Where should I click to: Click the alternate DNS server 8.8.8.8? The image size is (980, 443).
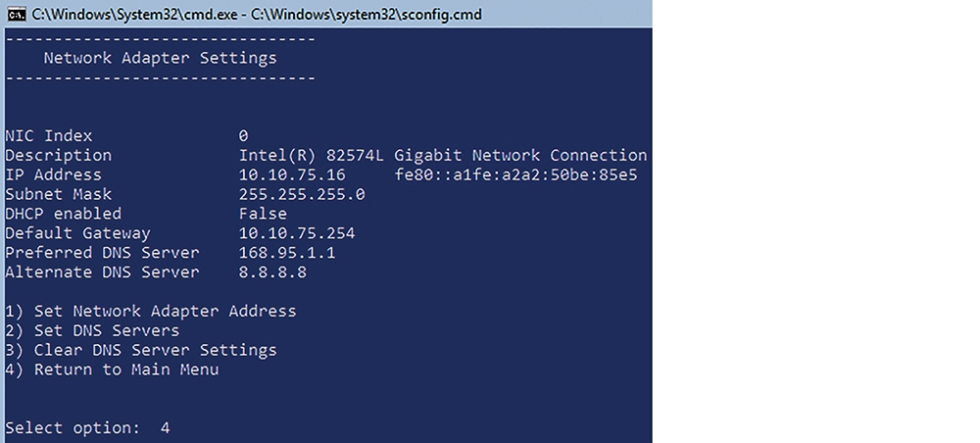pos(272,272)
